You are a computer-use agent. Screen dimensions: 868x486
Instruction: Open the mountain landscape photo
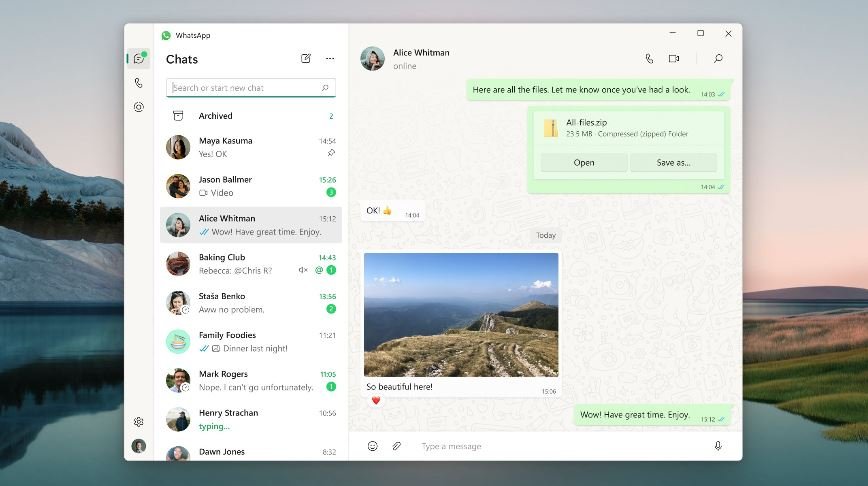[461, 314]
